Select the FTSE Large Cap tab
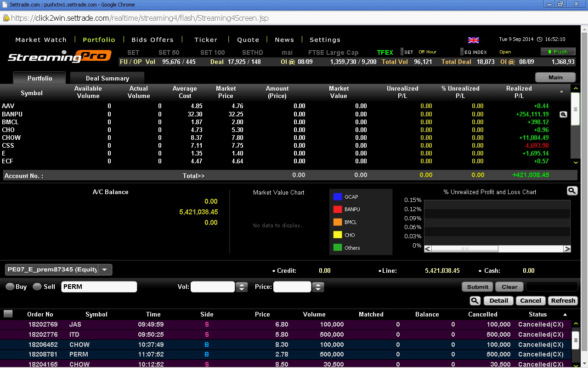This screenshot has width=588, height=368. point(334,52)
